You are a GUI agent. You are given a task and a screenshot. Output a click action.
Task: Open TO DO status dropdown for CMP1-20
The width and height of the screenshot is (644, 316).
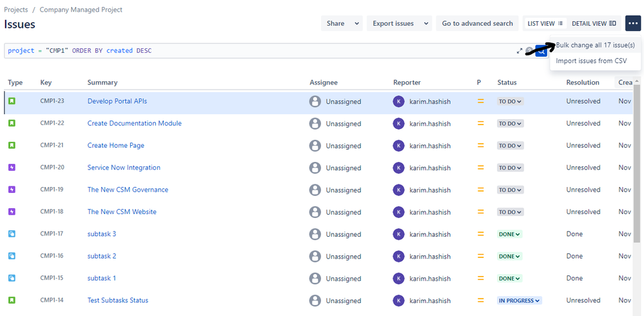[510, 168]
